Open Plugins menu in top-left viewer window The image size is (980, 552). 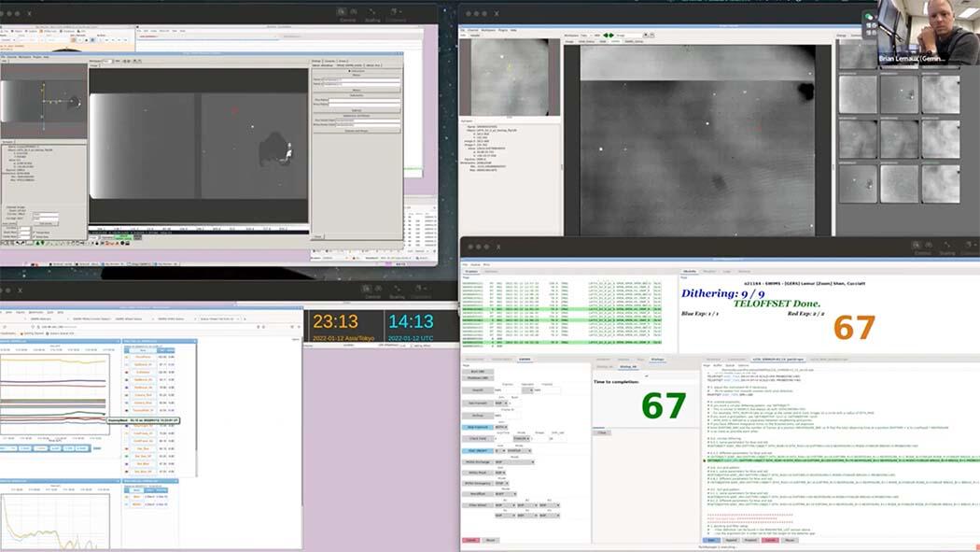tap(37, 57)
